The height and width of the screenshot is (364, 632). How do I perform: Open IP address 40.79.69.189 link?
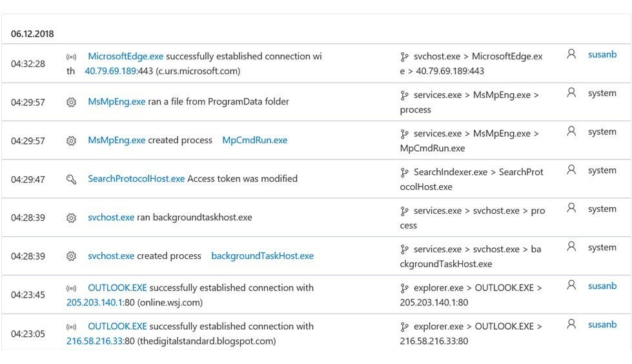[110, 71]
